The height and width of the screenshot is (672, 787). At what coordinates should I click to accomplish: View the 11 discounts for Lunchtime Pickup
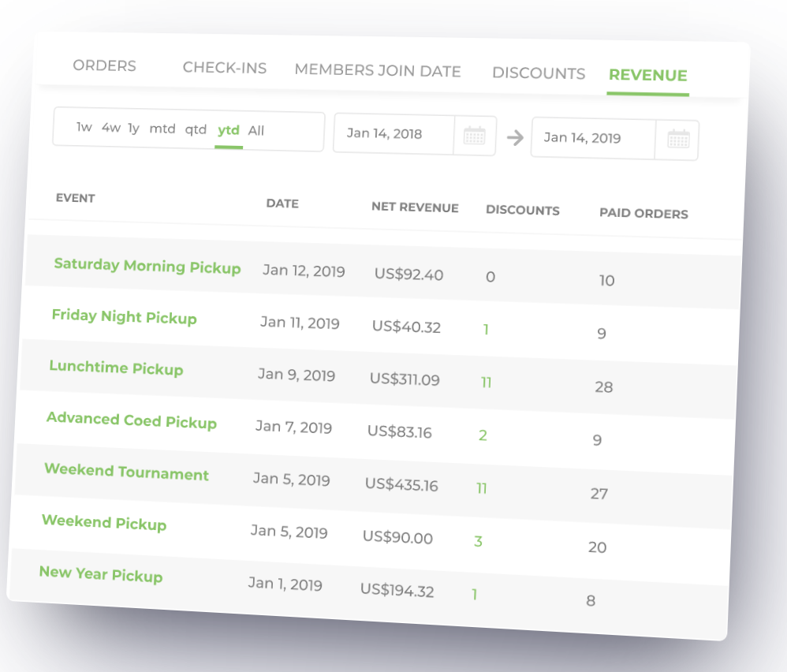pos(486,383)
